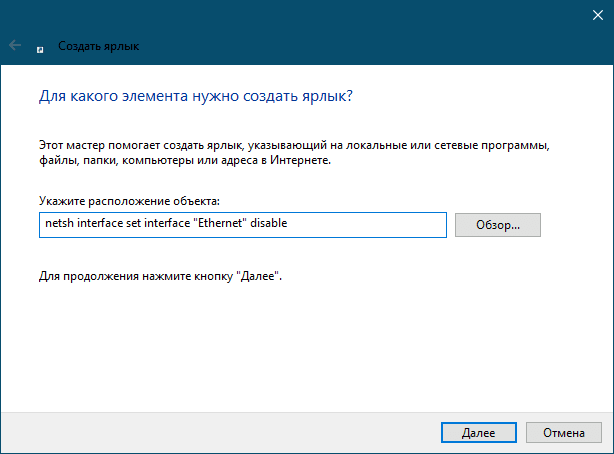
Task: Click the label Укажите расположение объекта:
Action: 129,201
